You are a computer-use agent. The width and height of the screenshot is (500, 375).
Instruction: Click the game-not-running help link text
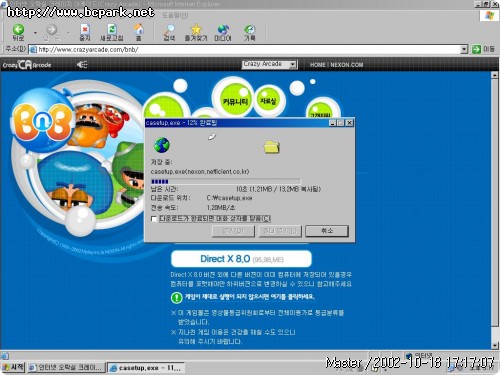click(x=249, y=297)
